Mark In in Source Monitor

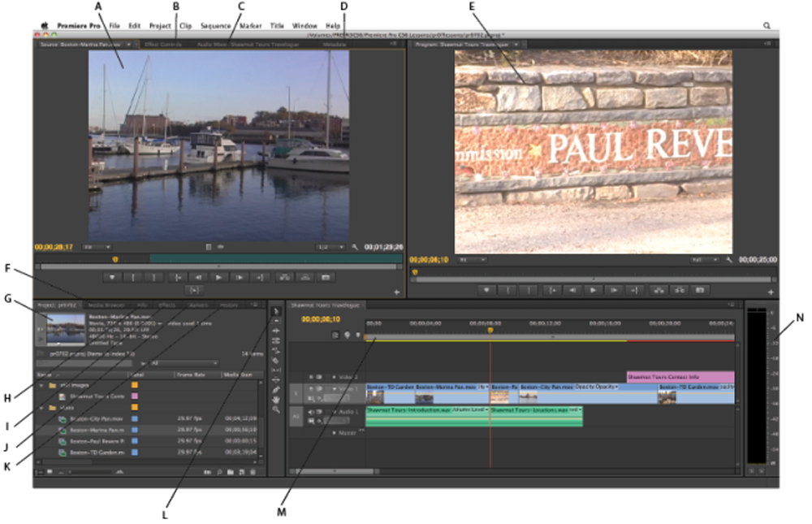point(133,277)
